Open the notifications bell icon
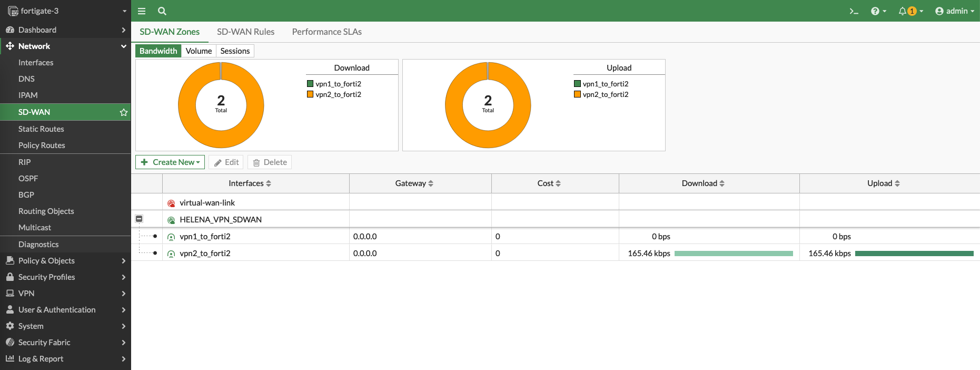Image resolution: width=980 pixels, height=370 pixels. (903, 11)
